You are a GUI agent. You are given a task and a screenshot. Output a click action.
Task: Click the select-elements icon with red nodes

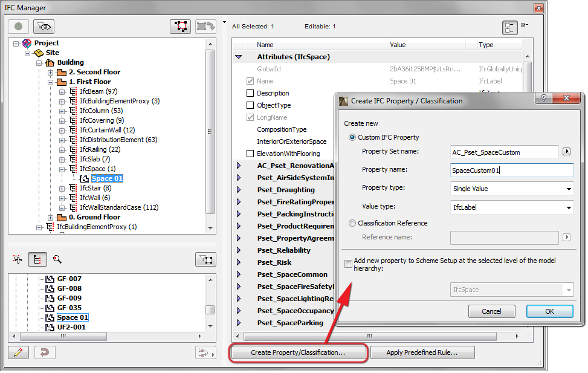click(180, 27)
